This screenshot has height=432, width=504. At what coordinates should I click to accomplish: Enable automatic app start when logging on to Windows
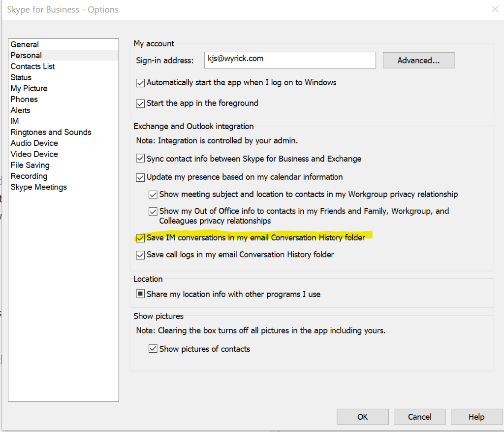point(140,83)
